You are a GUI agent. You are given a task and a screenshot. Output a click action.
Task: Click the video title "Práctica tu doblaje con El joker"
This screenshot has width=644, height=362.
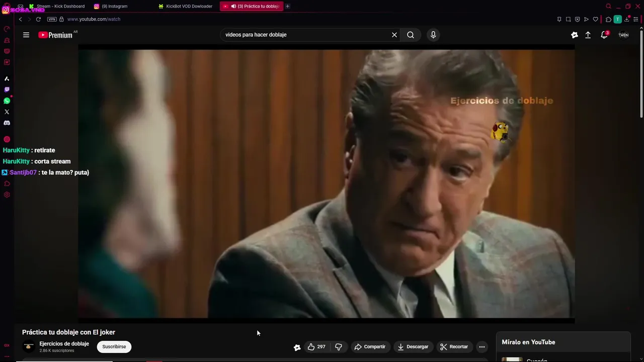pyautogui.click(x=68, y=332)
